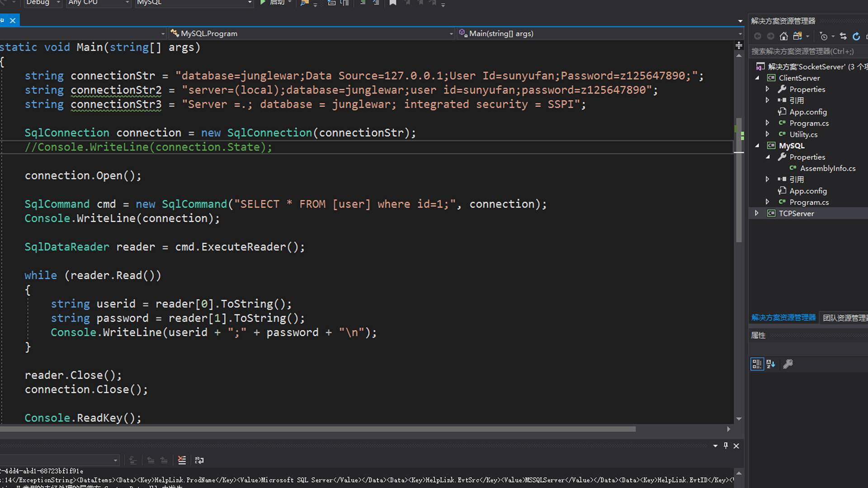Viewport: 868px width, 488px height.
Task: Open the Any CPU platform dropdown
Action: 98,3
